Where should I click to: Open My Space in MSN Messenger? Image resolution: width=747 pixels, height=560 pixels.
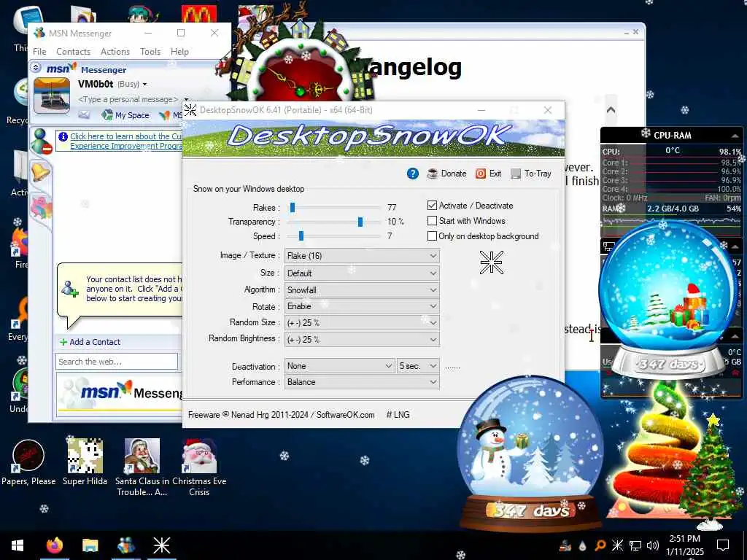pos(125,114)
